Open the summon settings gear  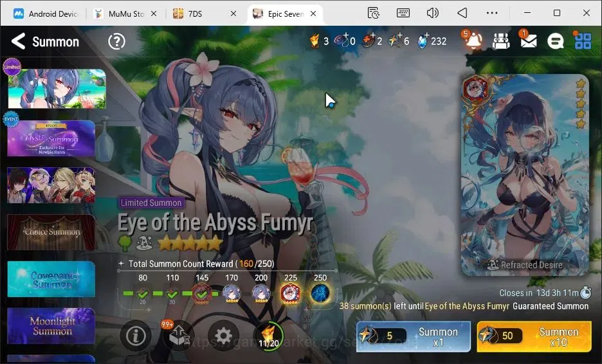223,336
